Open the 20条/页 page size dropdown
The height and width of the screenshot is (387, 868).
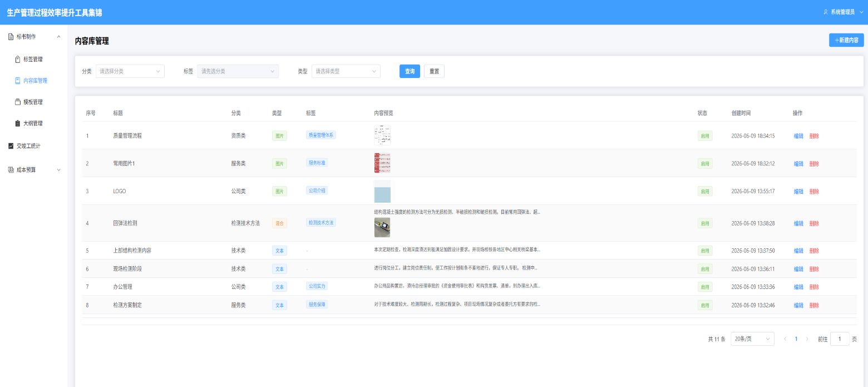click(753, 339)
